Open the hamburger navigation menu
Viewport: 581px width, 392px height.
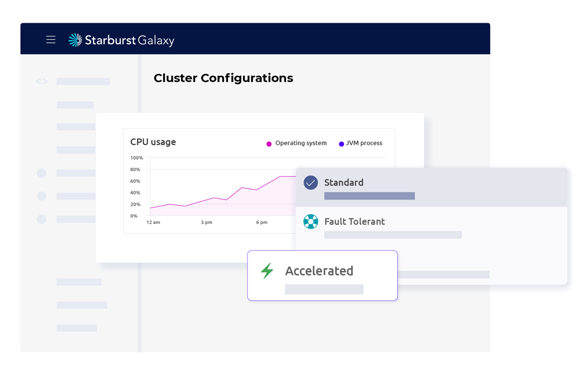tap(51, 40)
